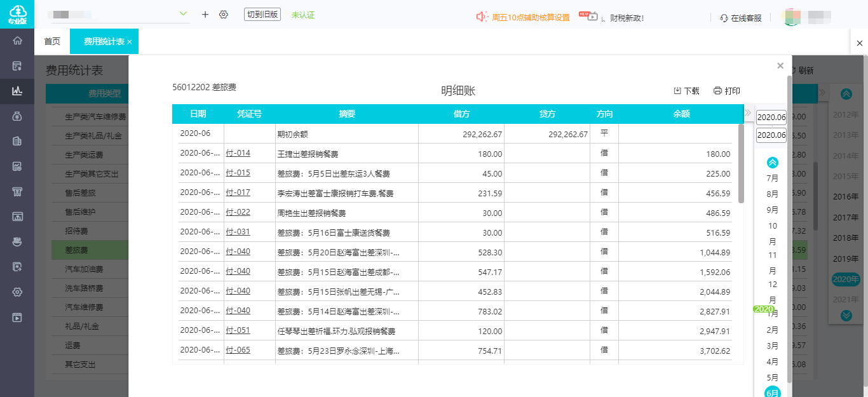Open the building ledger sidebar icon
868x397 pixels.
[x=17, y=142]
